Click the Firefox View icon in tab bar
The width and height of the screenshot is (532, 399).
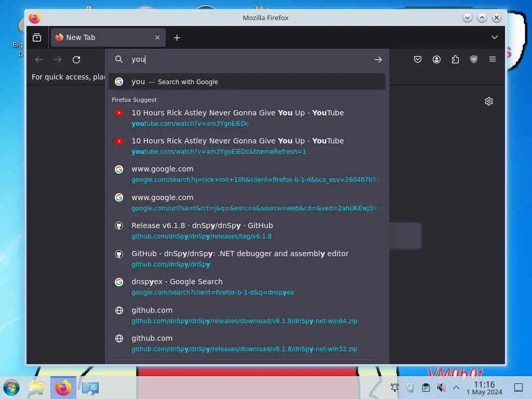click(37, 37)
